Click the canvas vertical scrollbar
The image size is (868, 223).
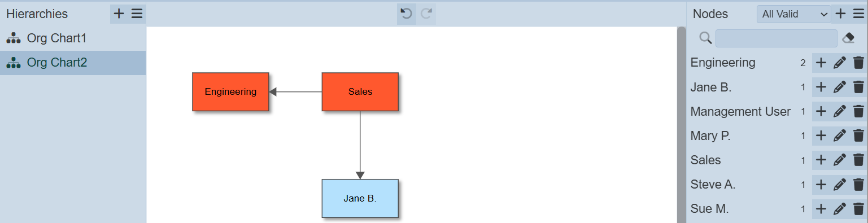[681, 124]
